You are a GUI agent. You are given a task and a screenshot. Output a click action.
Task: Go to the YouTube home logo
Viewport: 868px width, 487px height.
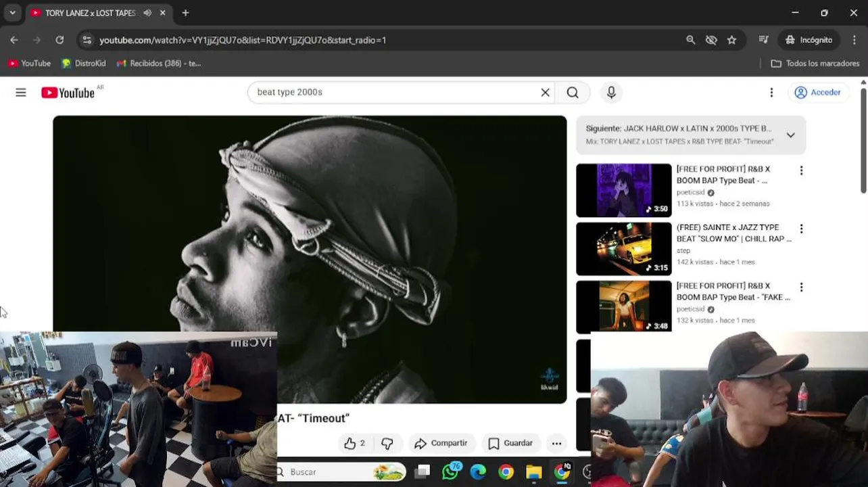68,93
